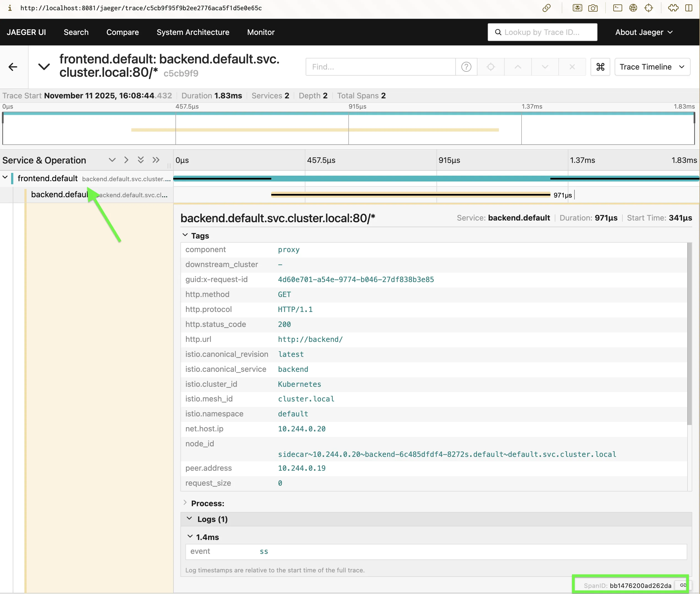This screenshot has width=700, height=594.
Task: Click the back arrow to return to search
Action: point(13,67)
